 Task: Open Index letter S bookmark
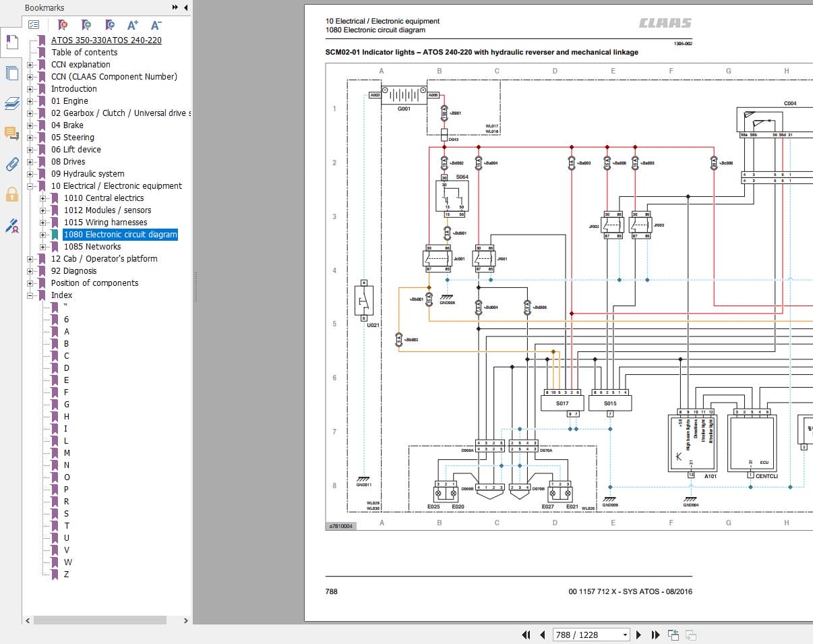point(66,513)
